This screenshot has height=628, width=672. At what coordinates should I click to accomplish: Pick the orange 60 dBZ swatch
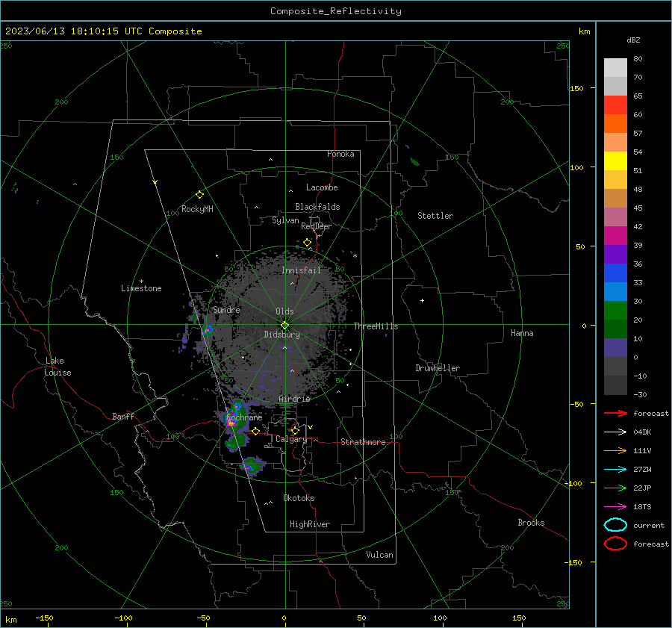point(615,123)
